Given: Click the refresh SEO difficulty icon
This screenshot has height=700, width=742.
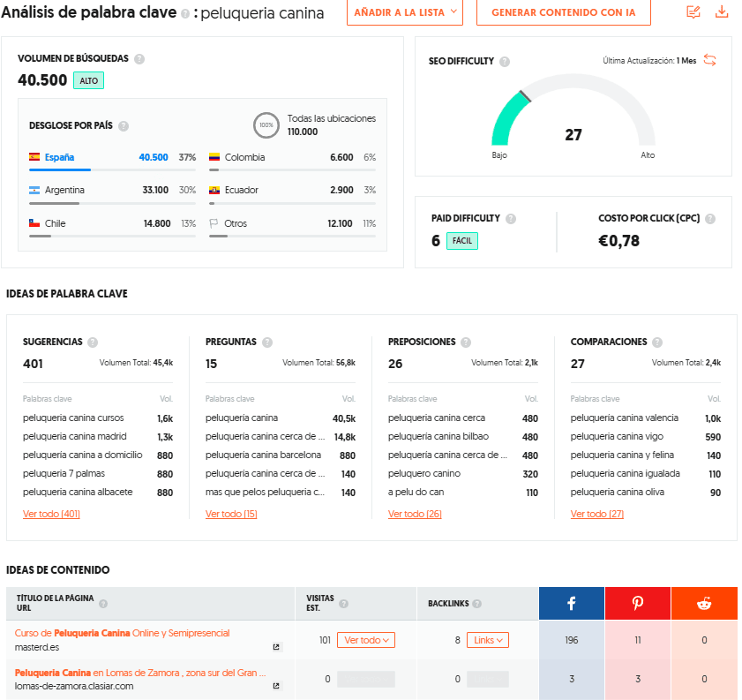Looking at the screenshot, I should (x=710, y=60).
